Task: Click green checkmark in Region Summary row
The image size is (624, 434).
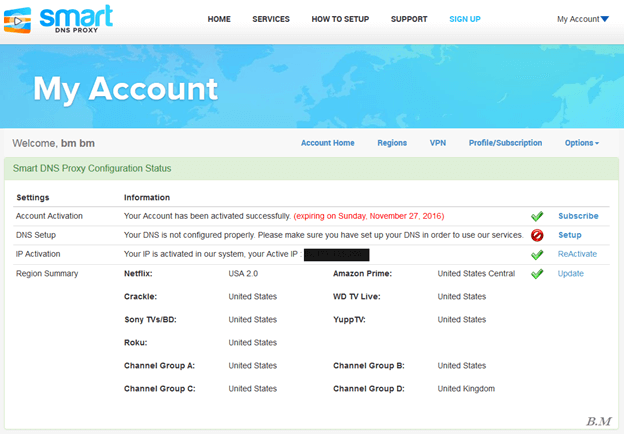Action: 537,273
